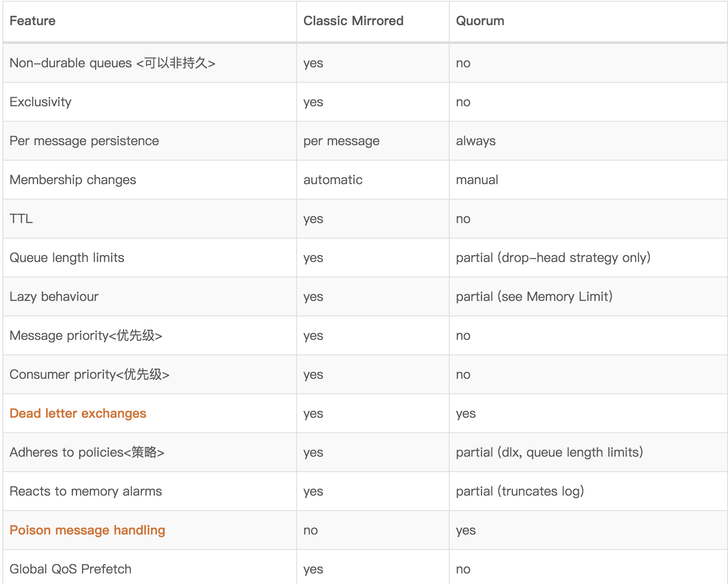Click the Quorum column header

480,21
